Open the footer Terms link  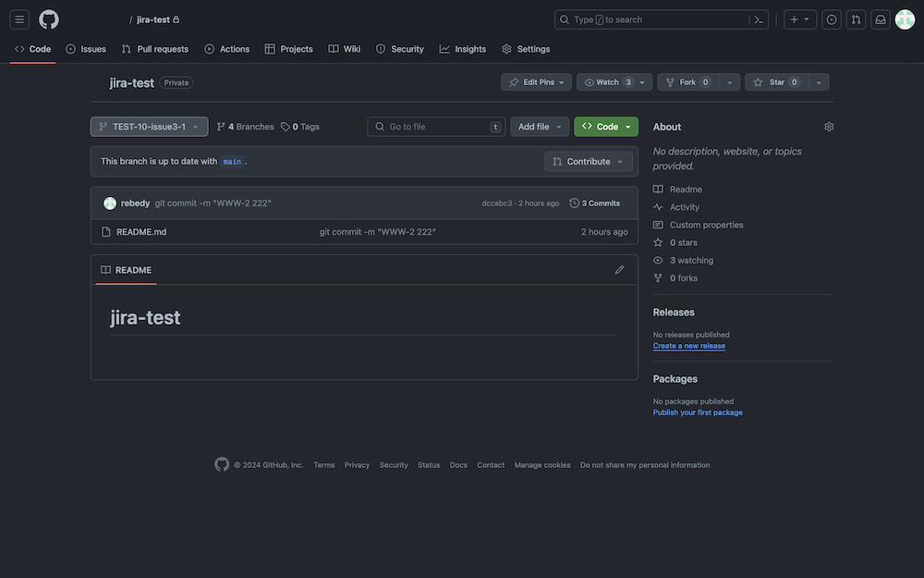click(x=324, y=465)
